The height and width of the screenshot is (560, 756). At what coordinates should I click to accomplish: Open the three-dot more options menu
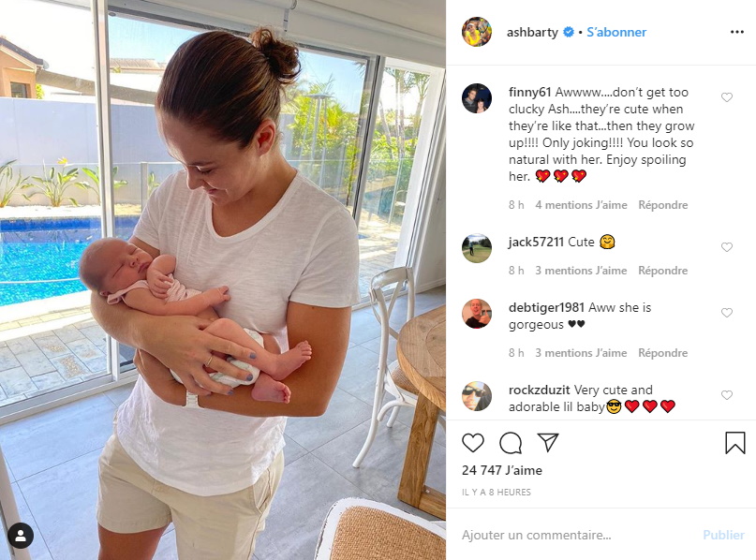tap(736, 32)
